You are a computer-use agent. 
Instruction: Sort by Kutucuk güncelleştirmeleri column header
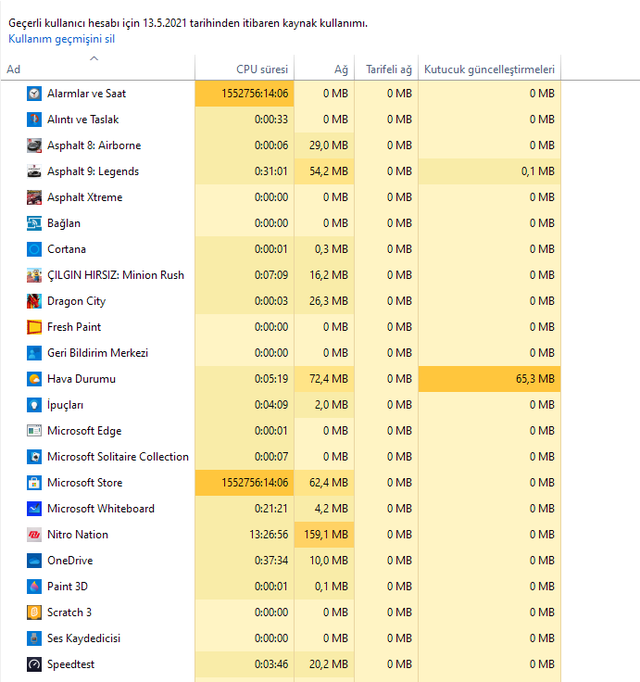[489, 69]
